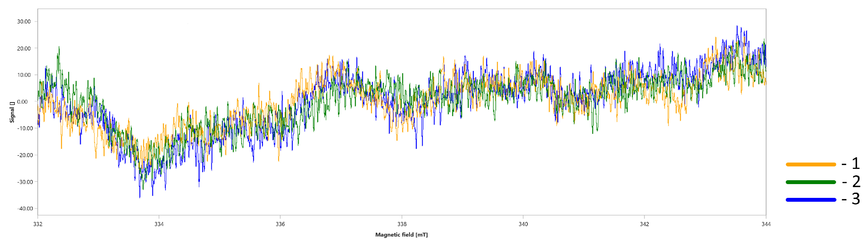Click the 342 x-axis tick label
This screenshot has width=868, height=247.
pos(645,224)
